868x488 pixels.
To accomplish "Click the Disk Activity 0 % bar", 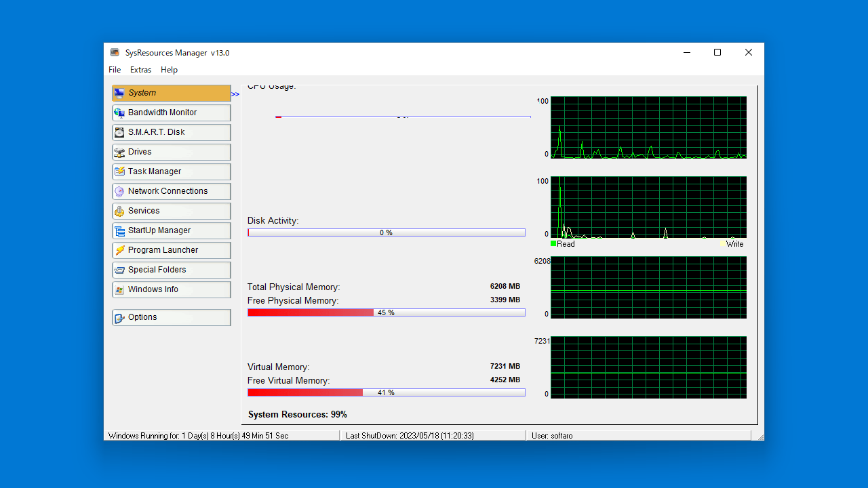I will pyautogui.click(x=387, y=232).
